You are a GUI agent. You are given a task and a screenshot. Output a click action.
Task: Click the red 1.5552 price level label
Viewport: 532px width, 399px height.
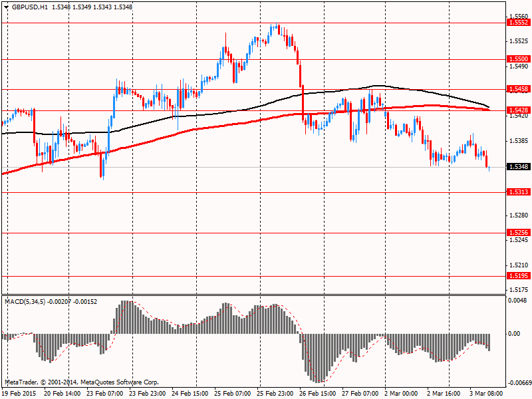coord(518,23)
